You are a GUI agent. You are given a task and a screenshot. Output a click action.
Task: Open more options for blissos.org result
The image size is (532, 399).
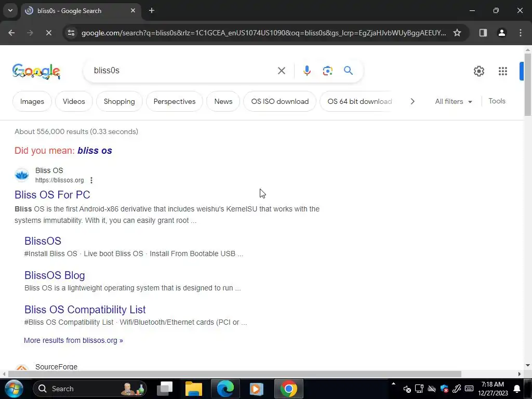[x=91, y=180]
